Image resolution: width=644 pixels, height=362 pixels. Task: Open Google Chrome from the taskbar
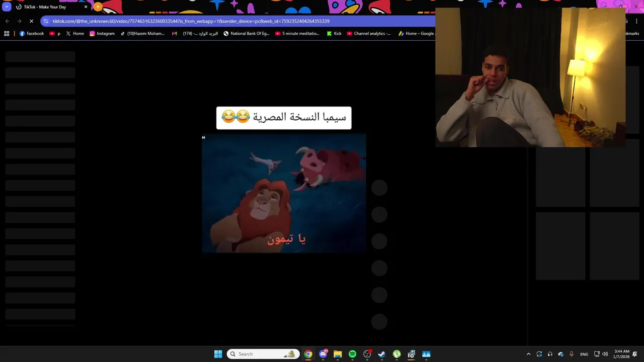308,354
